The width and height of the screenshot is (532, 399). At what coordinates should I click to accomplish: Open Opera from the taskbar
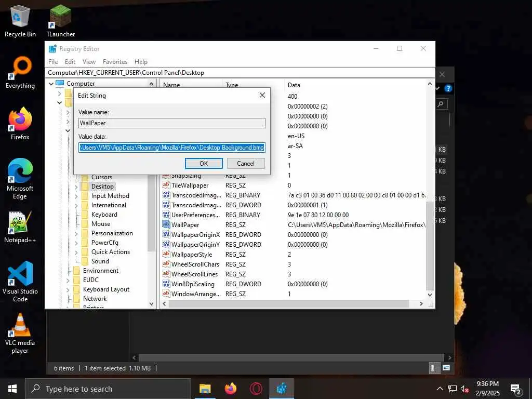click(x=256, y=389)
